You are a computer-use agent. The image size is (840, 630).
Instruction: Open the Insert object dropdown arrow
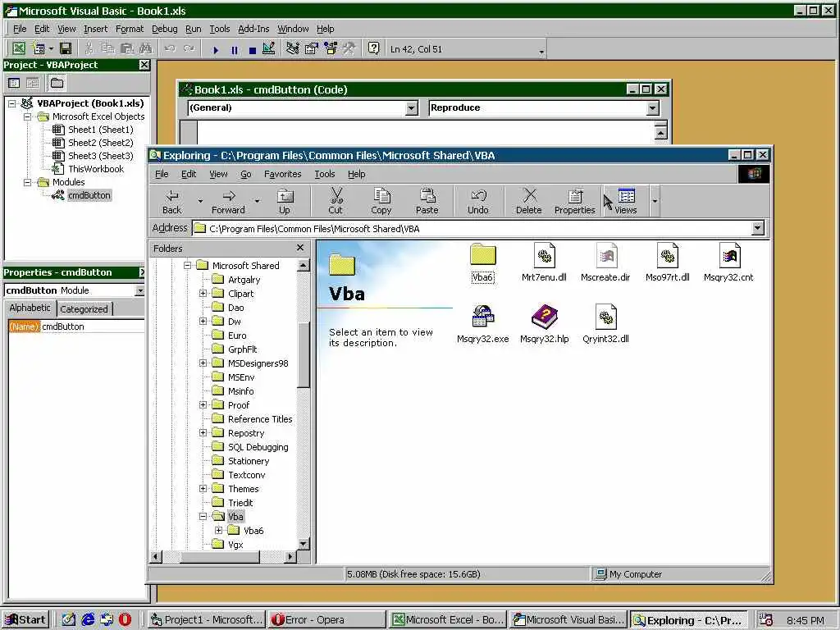(51, 48)
